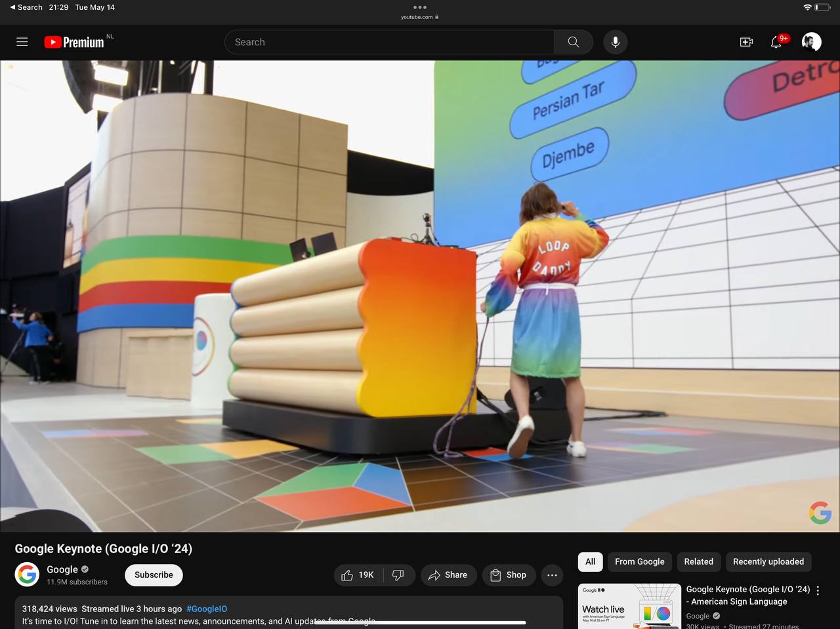Click the 318,424 views text
Viewport: 840px width, 629px height.
49,609
